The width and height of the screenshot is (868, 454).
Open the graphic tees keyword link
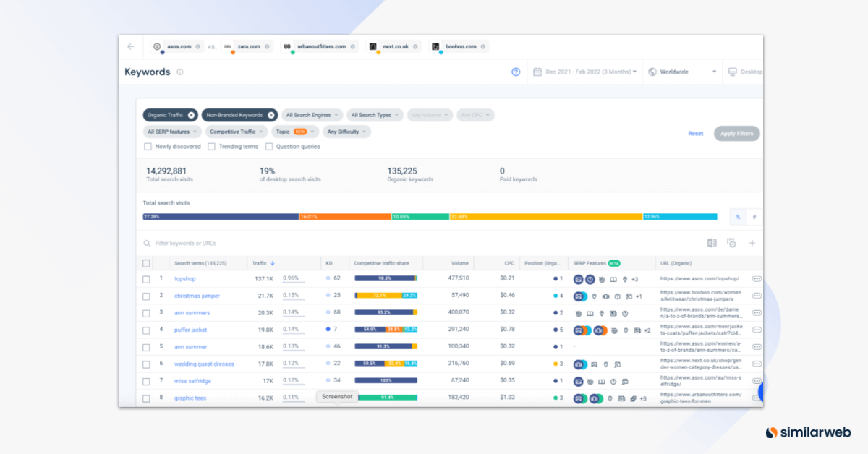(x=190, y=398)
